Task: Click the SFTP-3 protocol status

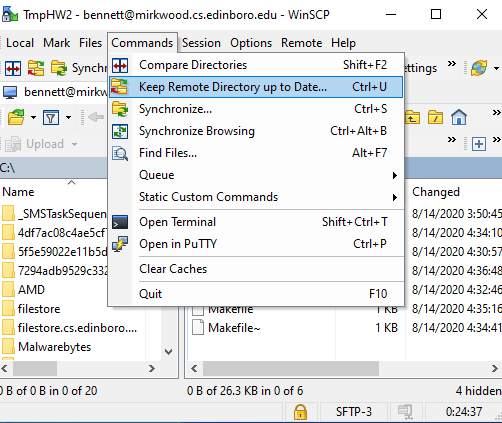Action: coord(354,412)
